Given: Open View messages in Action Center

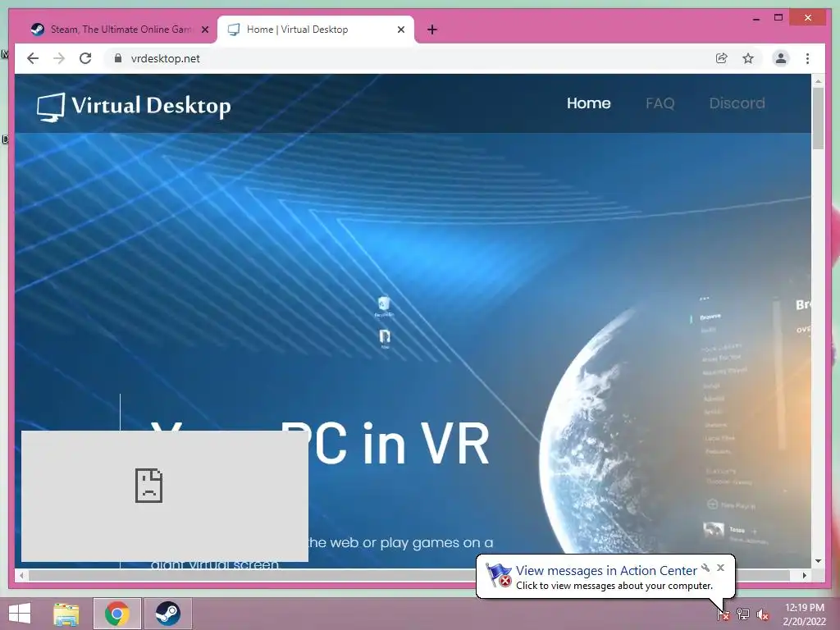Looking at the screenshot, I should [x=606, y=571].
